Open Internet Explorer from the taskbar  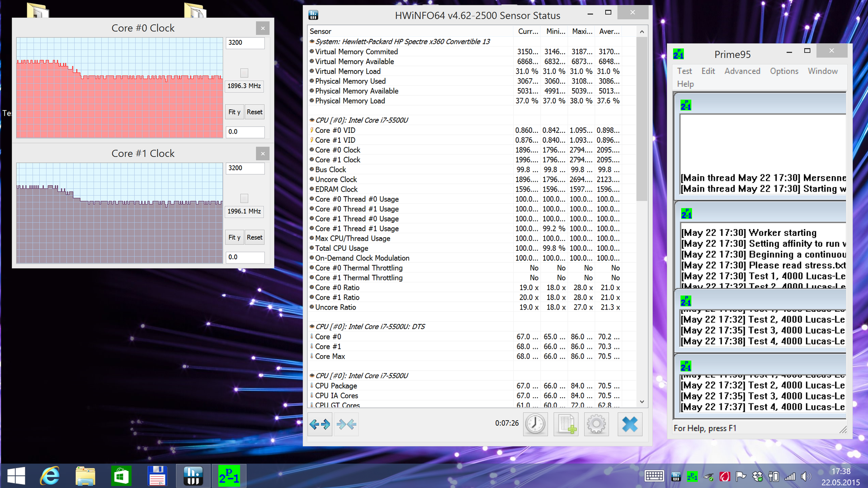coord(50,476)
